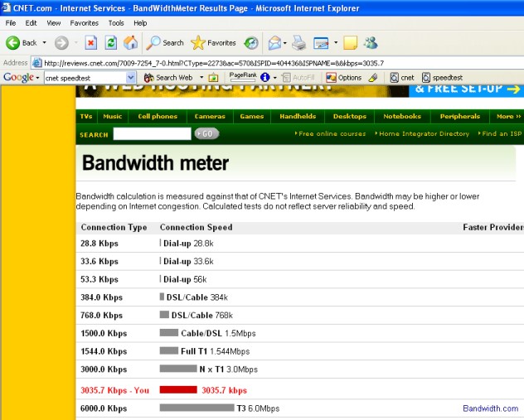Go to the Home page icon
The height and width of the screenshot is (420, 524).
[130, 43]
